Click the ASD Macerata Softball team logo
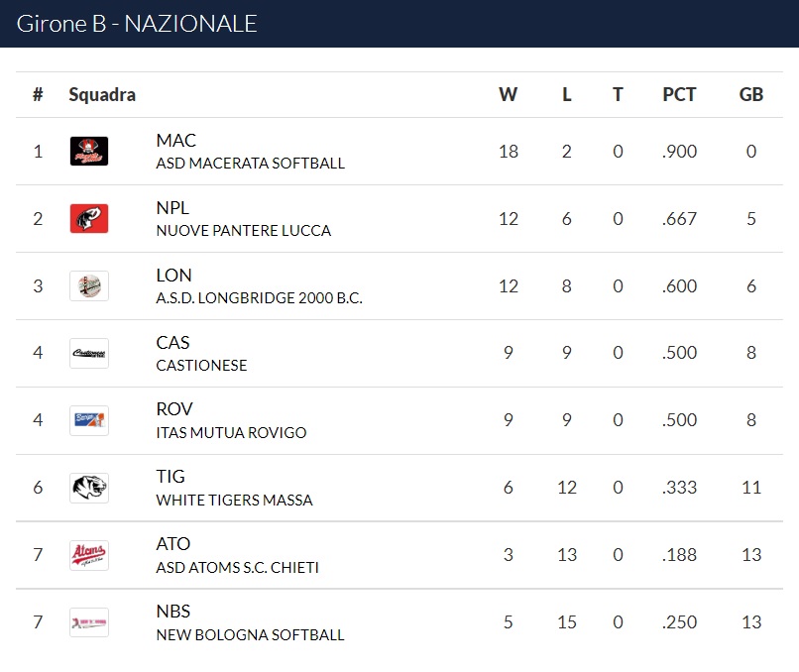799x672 pixels. coord(89,152)
